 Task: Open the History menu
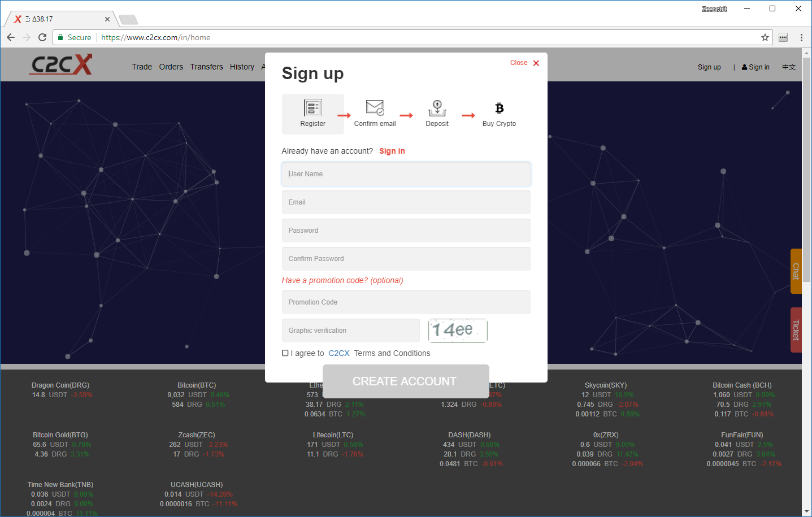click(242, 67)
